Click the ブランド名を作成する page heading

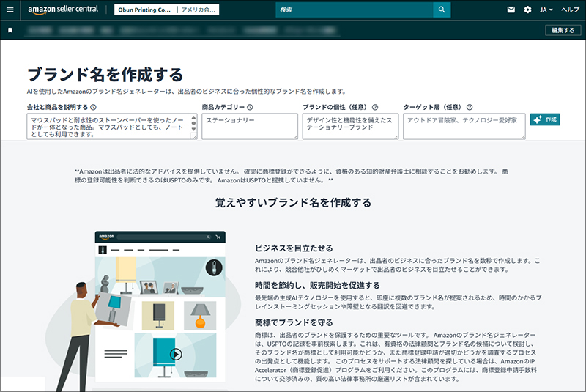click(x=105, y=75)
